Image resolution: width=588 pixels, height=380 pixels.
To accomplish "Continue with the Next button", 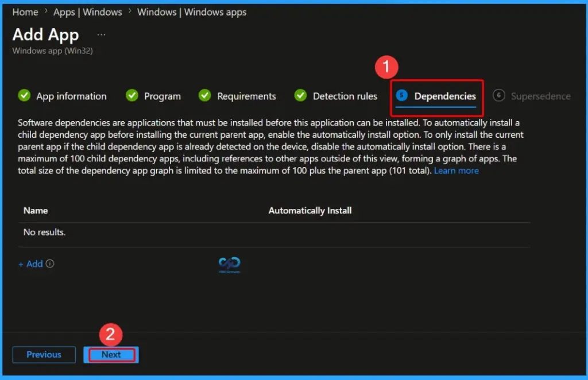I will point(111,355).
